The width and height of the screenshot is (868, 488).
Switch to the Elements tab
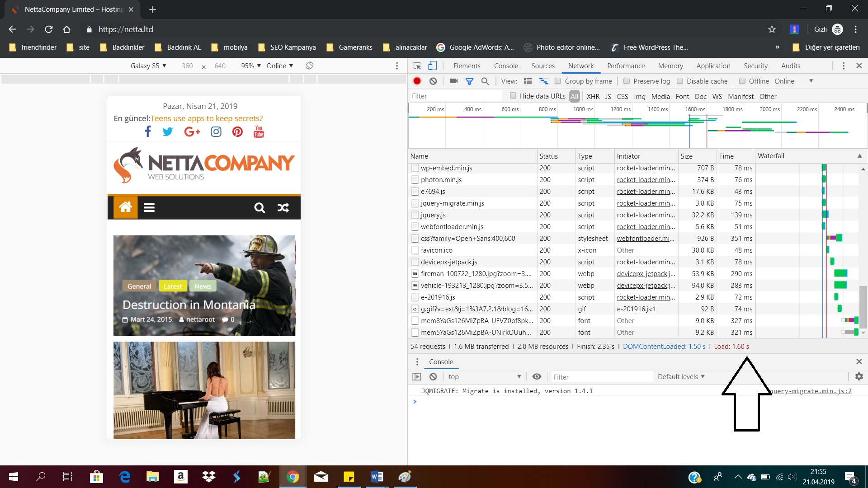[467, 66]
